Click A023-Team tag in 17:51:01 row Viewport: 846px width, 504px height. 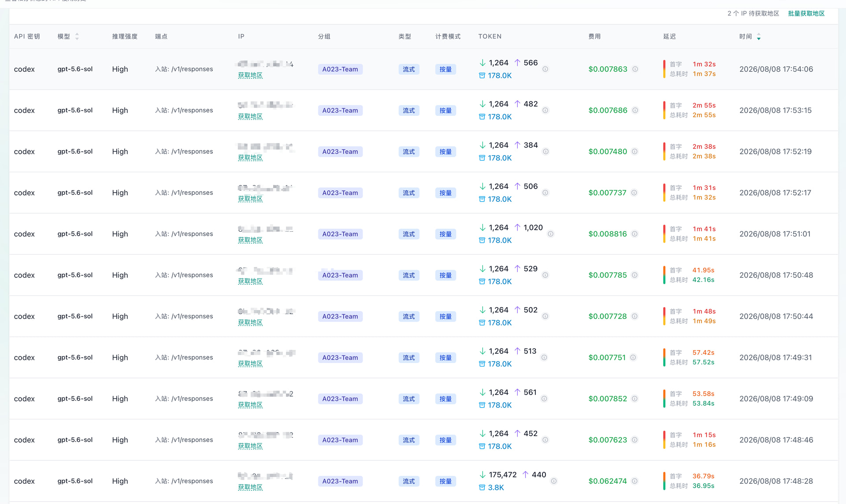pyautogui.click(x=340, y=234)
